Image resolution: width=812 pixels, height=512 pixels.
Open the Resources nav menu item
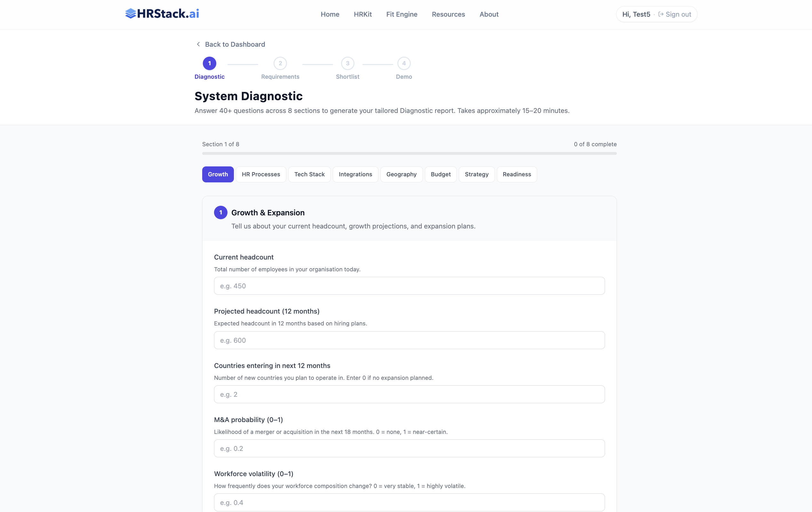pos(448,14)
